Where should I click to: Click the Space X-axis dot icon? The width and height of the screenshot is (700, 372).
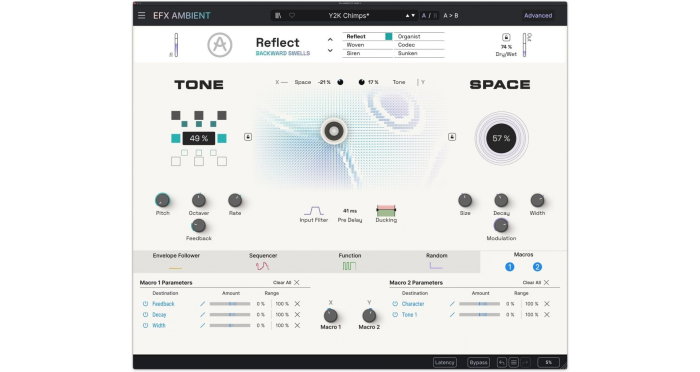tap(340, 82)
